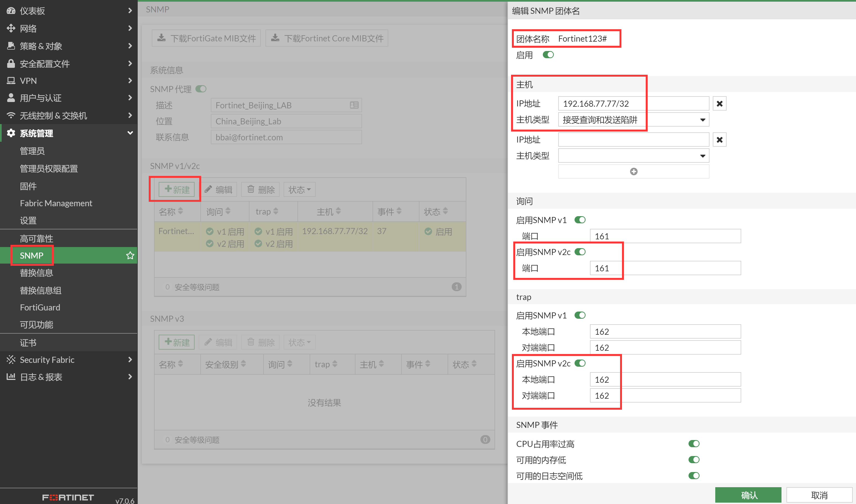Open the 管理员 menu item
Viewport: 856px width, 504px height.
(x=32, y=151)
